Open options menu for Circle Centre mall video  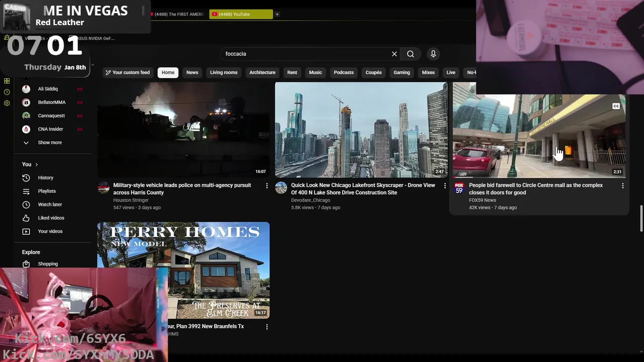click(622, 186)
